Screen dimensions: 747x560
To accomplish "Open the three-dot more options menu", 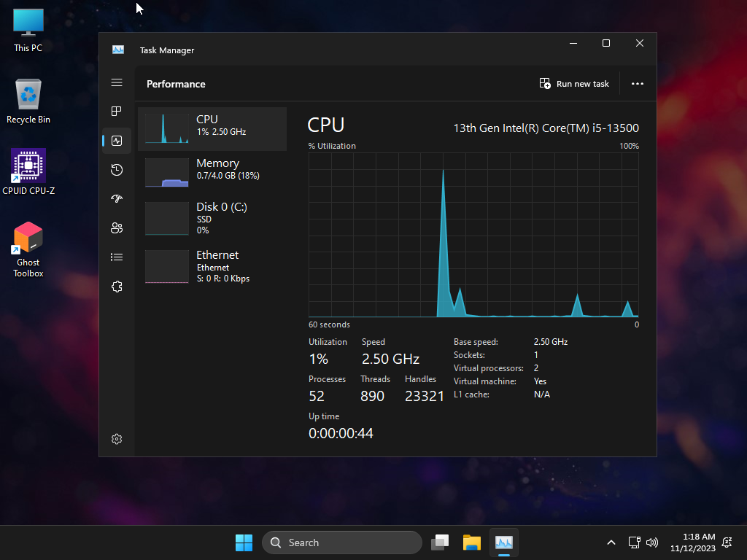I will (637, 84).
